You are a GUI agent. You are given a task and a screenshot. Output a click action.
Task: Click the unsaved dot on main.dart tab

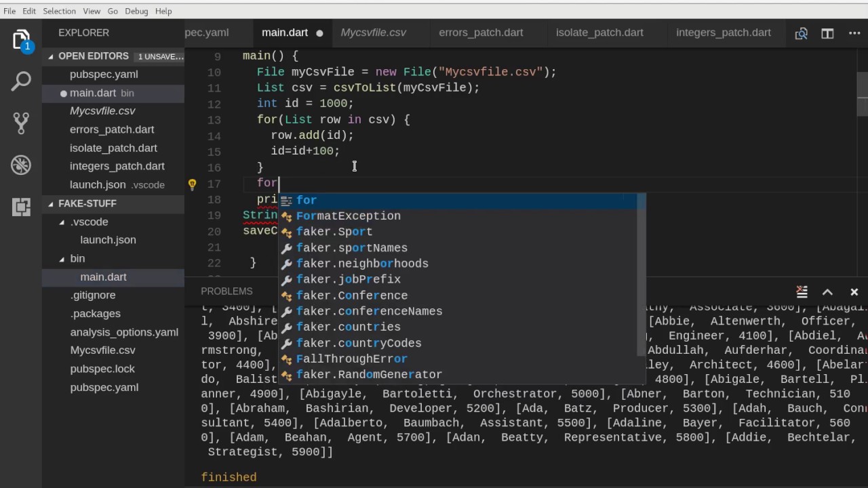[x=319, y=33]
